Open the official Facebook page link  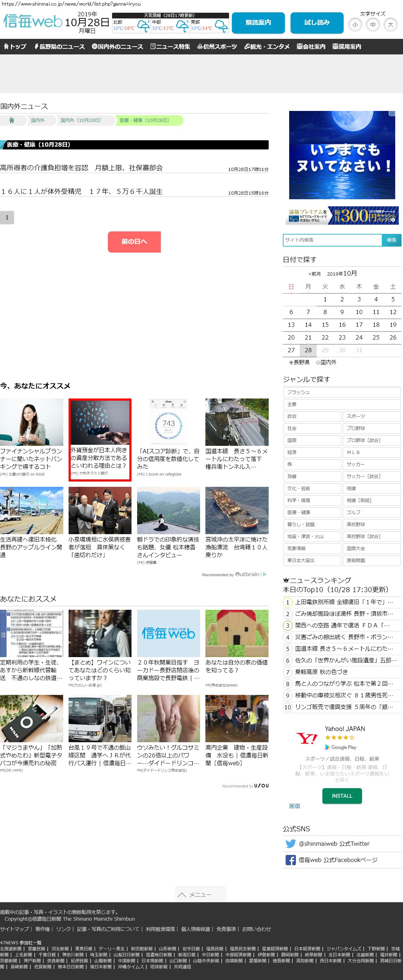pos(338,860)
